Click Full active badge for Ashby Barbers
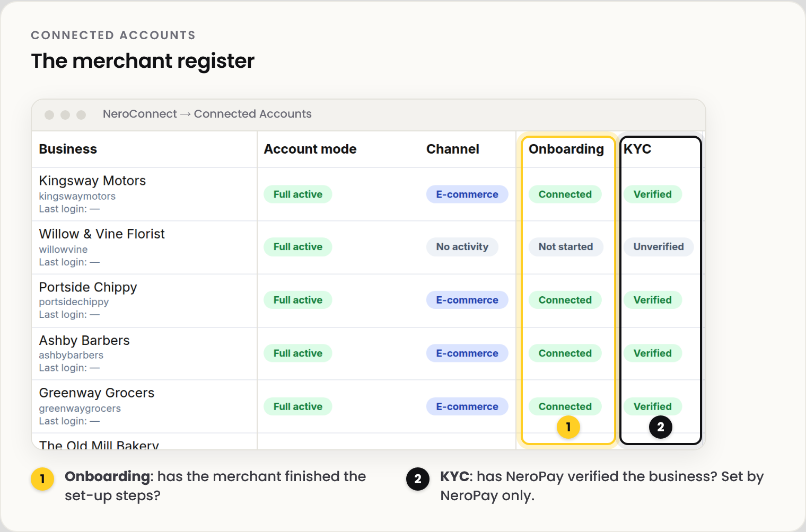 point(298,353)
